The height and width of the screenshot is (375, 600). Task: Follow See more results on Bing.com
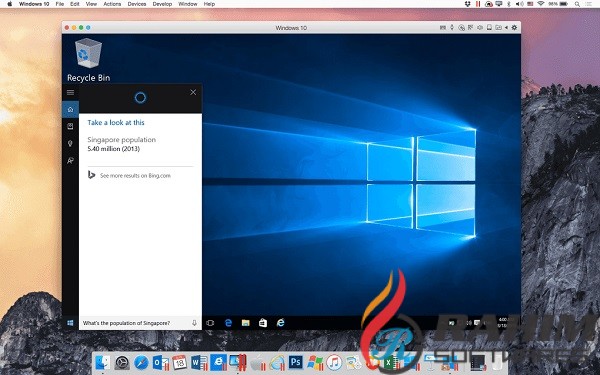click(135, 176)
